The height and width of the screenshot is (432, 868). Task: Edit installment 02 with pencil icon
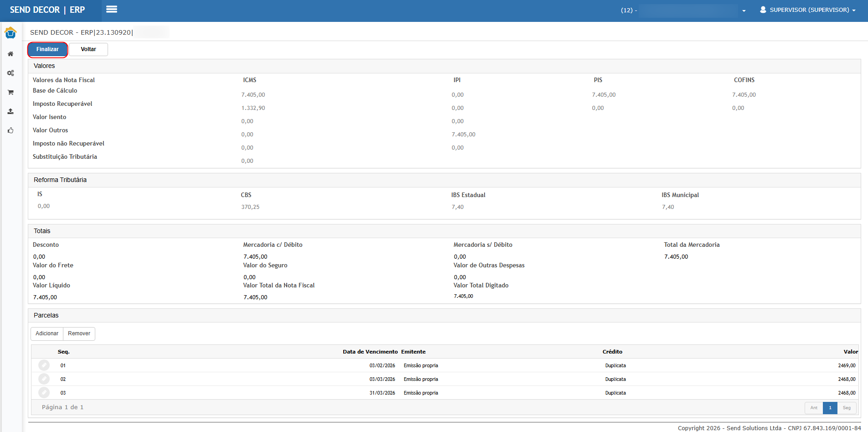44,379
